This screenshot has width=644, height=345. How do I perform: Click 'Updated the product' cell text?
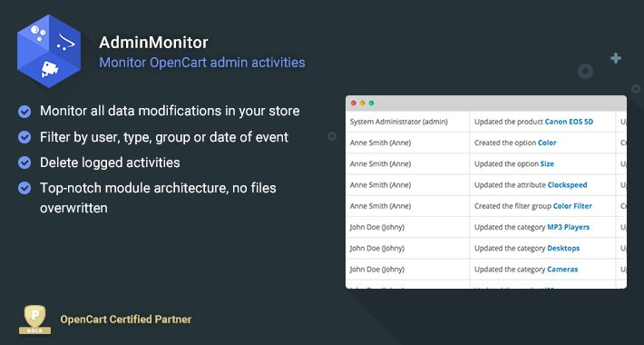tap(509, 122)
